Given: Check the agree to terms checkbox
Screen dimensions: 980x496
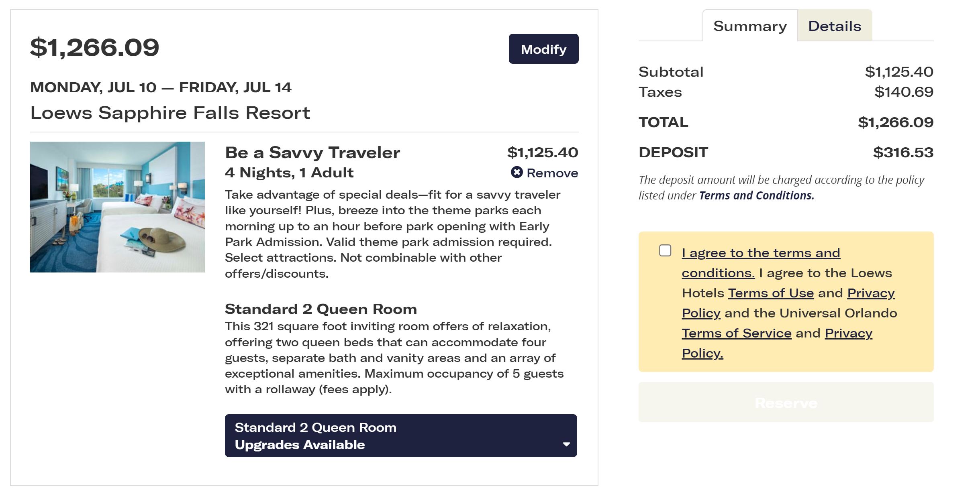Looking at the screenshot, I should coord(665,250).
